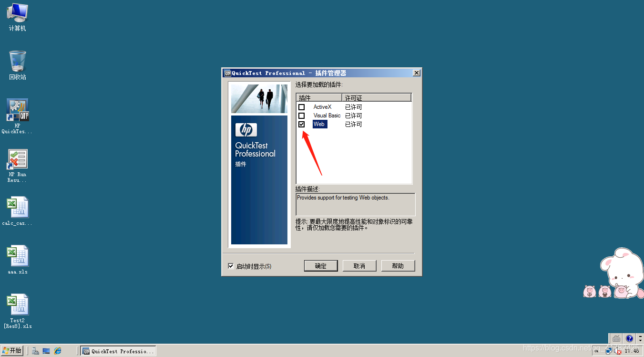Open the 开始 start menu
This screenshot has width=644, height=357.
coord(12,351)
